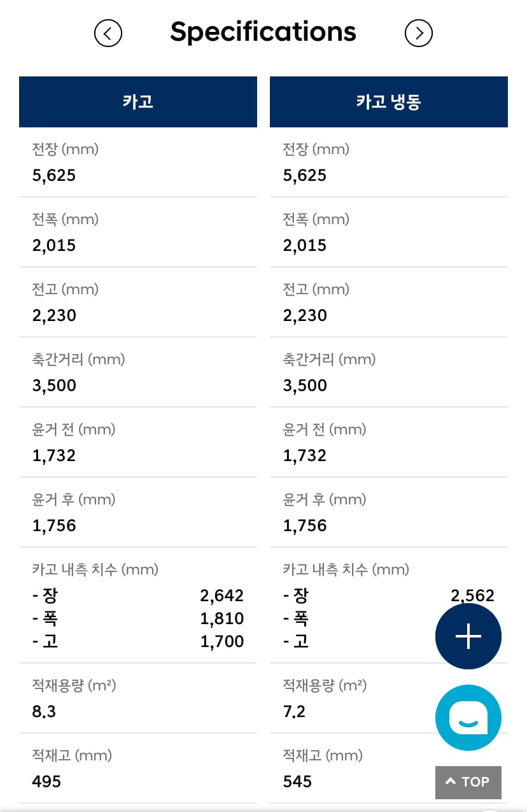Jump back with the TOP button
The image size is (527, 812).
468,782
